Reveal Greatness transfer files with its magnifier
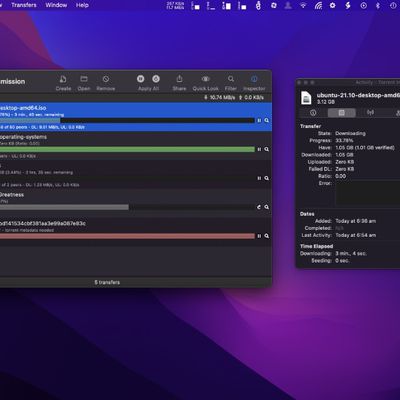 pos(267,207)
